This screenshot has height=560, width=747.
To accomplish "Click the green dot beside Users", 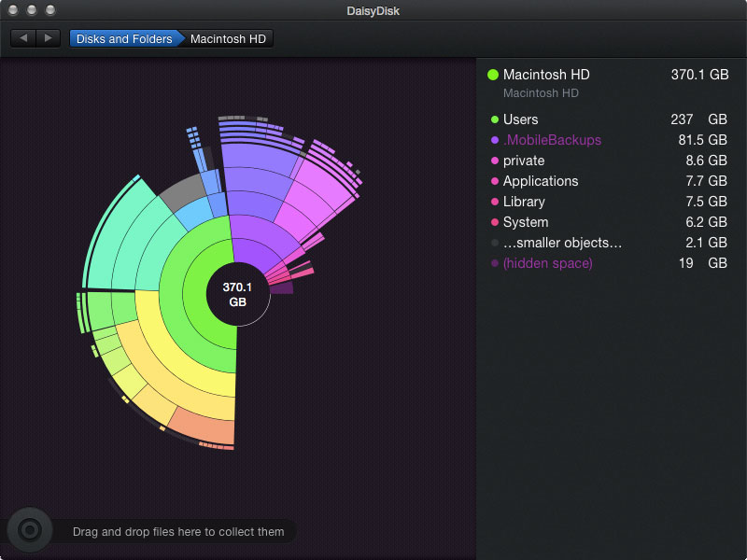I will pos(495,119).
